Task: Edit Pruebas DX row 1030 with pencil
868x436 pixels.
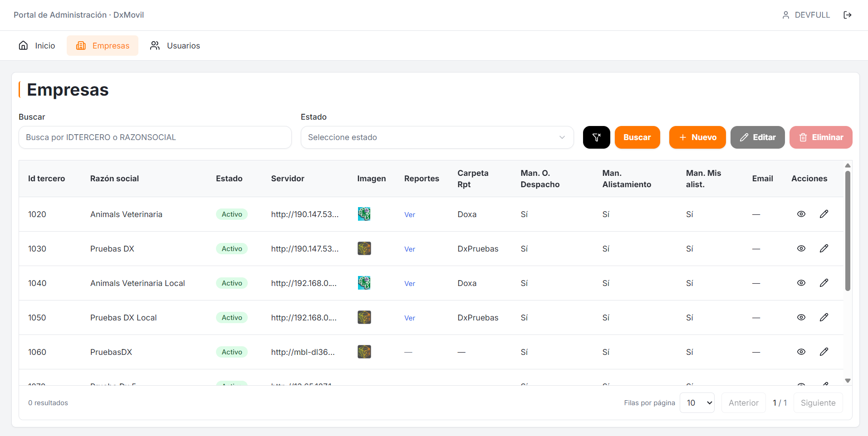Action: (x=824, y=248)
